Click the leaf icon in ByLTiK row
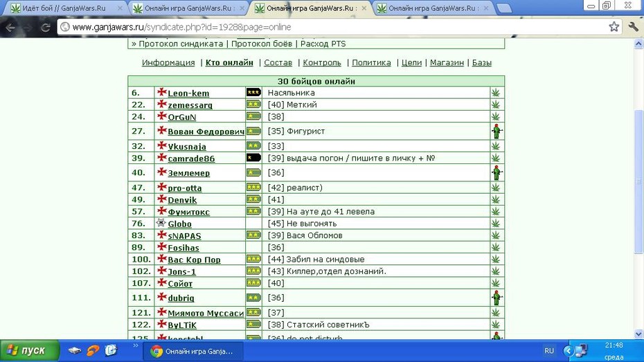644x362 pixels. [x=496, y=325]
